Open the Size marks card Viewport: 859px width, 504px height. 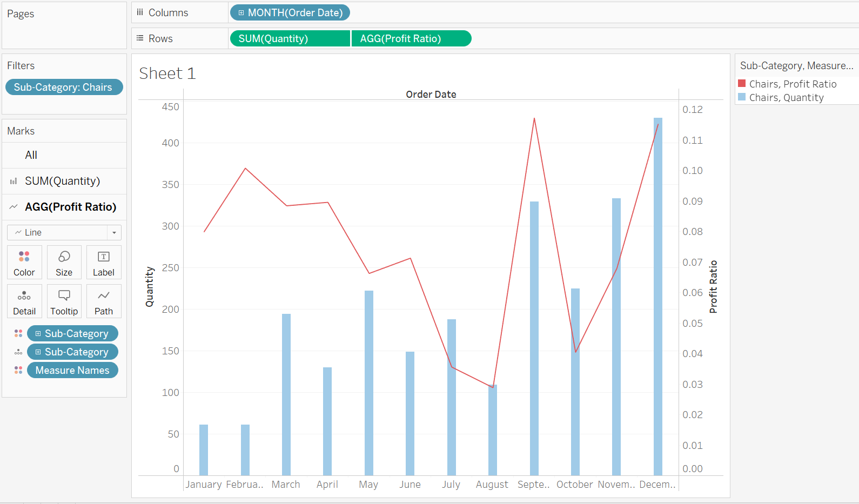pyautogui.click(x=64, y=263)
